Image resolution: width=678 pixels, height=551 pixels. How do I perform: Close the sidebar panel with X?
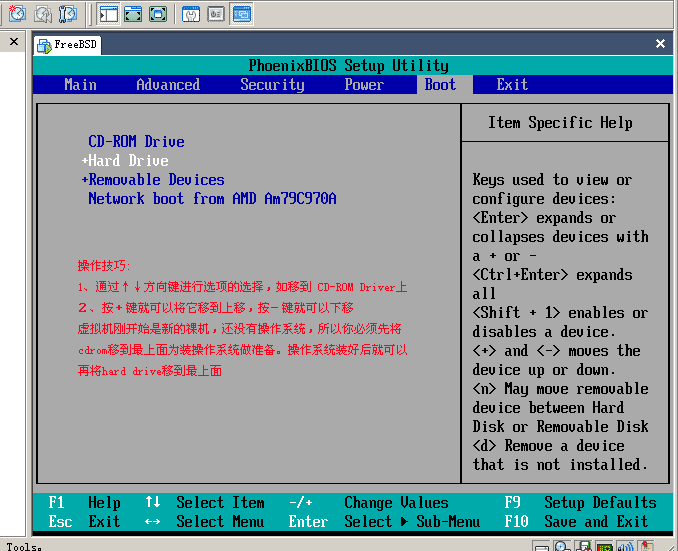pos(14,42)
